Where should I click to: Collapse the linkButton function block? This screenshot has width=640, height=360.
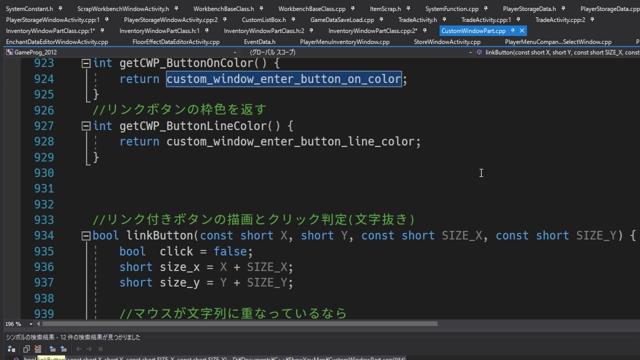(86, 236)
